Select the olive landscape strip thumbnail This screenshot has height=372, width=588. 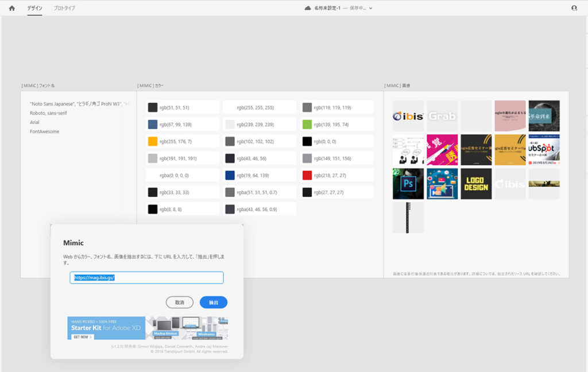(x=544, y=184)
